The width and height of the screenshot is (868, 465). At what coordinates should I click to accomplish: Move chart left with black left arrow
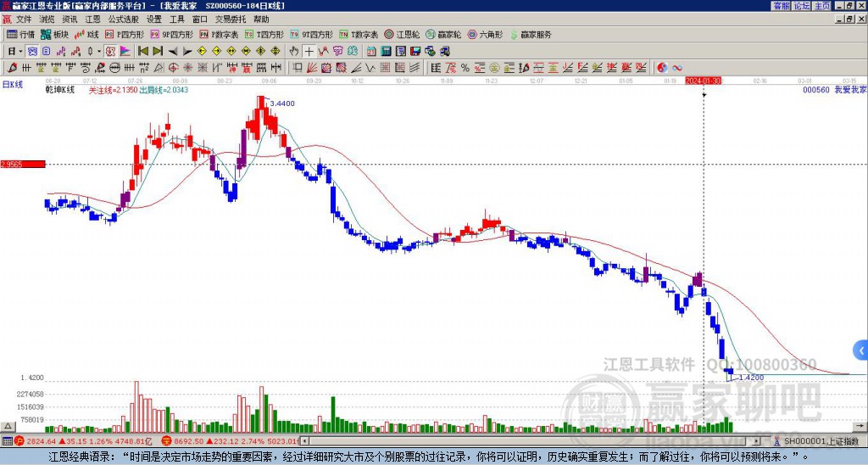[x=173, y=52]
